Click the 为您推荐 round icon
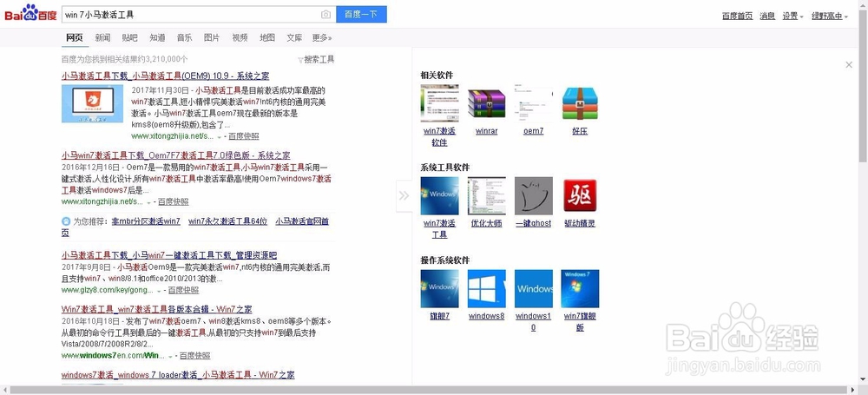Image resolution: width=868 pixels, height=395 pixels. 66,221
